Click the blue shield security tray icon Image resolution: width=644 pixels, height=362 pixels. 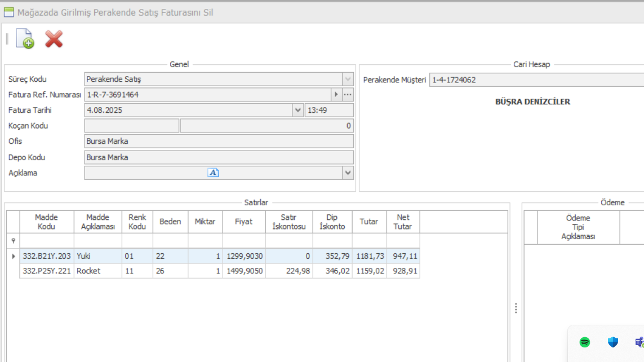(x=613, y=342)
